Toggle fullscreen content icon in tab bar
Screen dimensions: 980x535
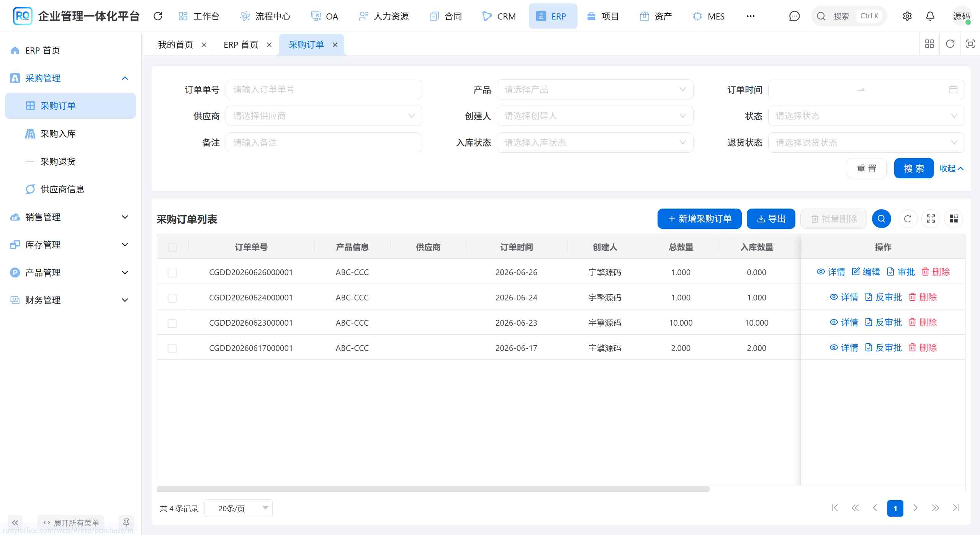click(970, 44)
